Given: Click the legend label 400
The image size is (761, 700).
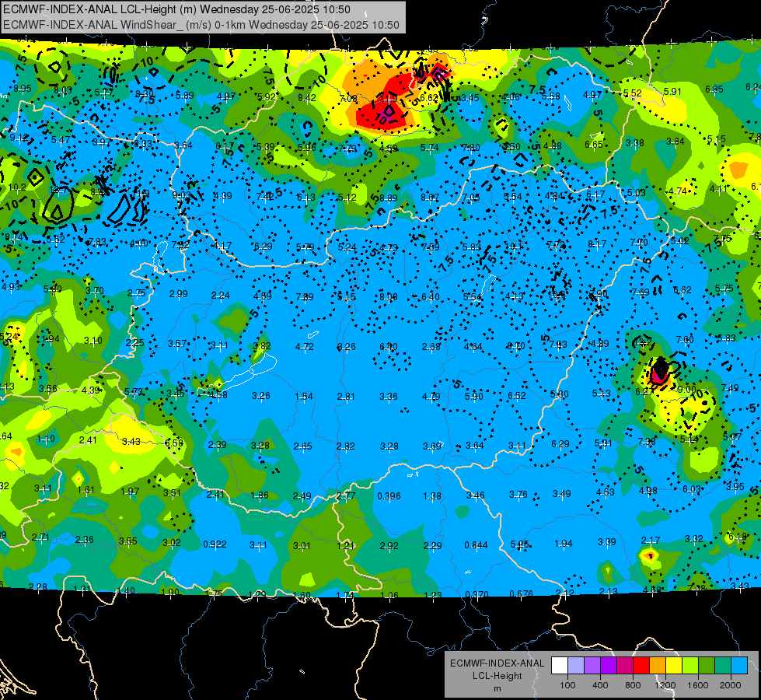Looking at the screenshot, I should [x=600, y=685].
